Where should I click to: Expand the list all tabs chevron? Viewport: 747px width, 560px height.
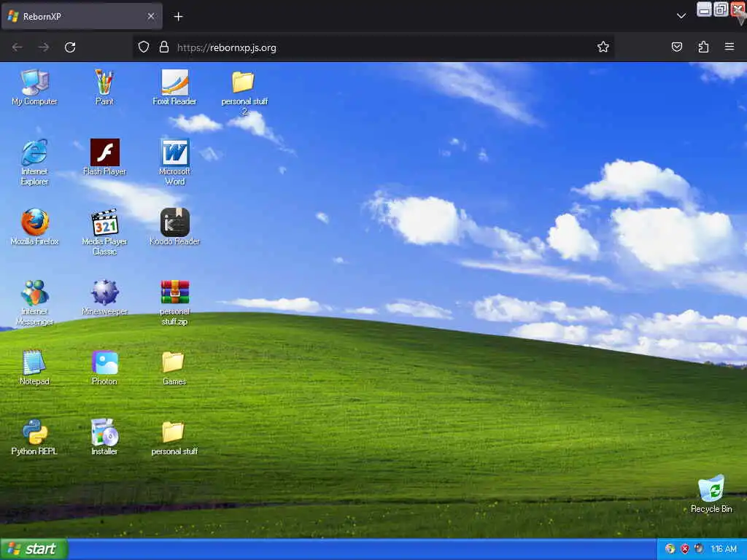coord(681,16)
